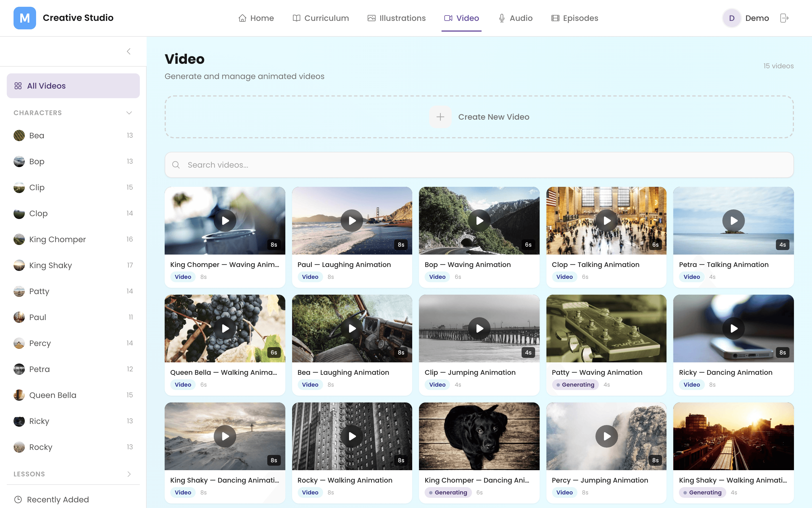Play the Ricky Dancing Animation video
Screen dimensions: 812x508
pos(734,329)
